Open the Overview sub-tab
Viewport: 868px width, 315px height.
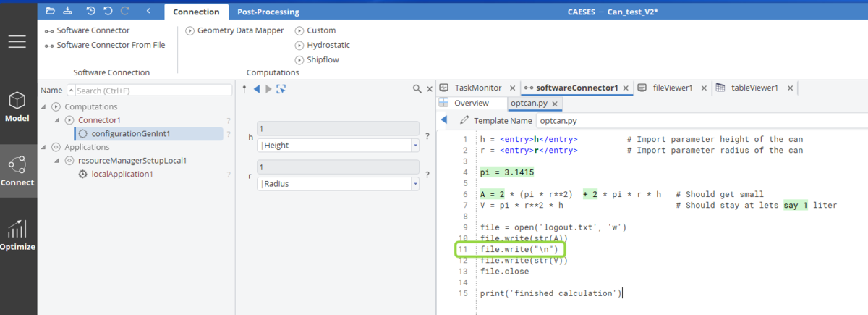tap(472, 103)
